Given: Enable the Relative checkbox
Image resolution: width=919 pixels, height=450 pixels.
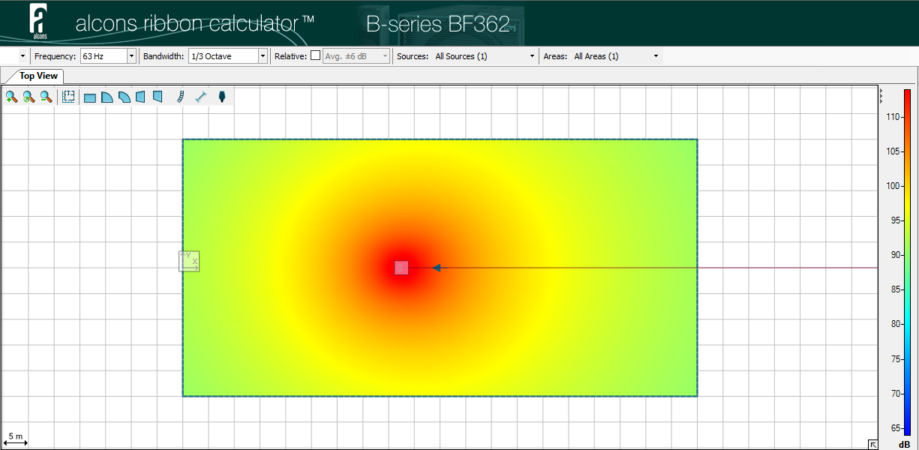Looking at the screenshot, I should click(316, 57).
